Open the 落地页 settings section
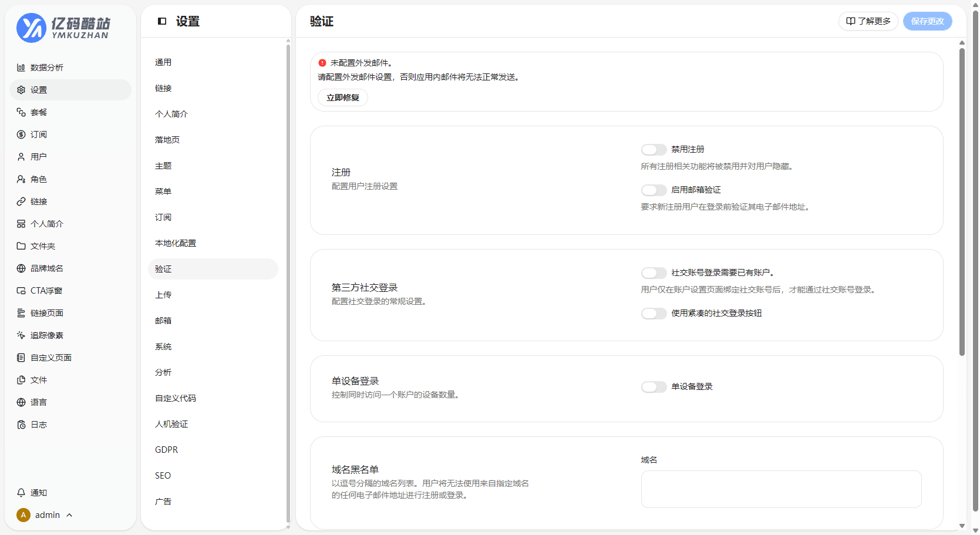This screenshot has width=980, height=535. click(x=213, y=140)
